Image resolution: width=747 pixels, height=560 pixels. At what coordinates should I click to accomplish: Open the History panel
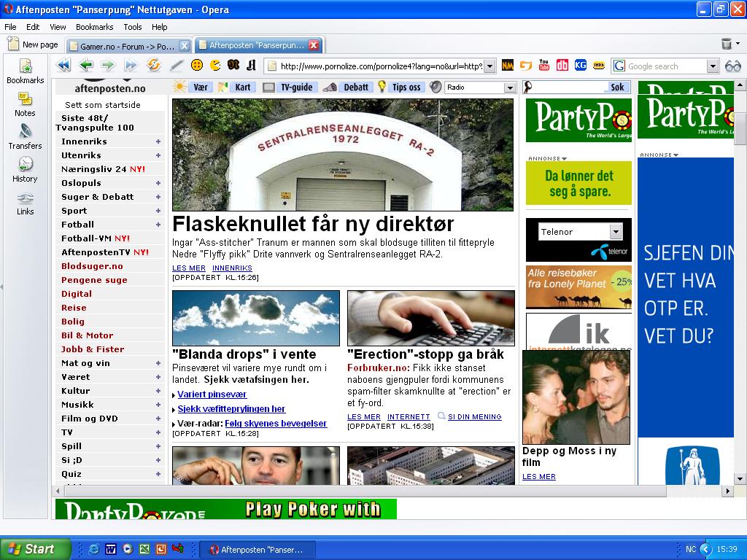25,170
